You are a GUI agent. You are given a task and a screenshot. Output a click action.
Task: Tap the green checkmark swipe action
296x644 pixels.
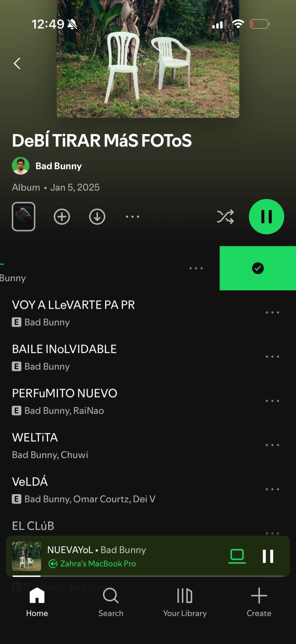[258, 268]
